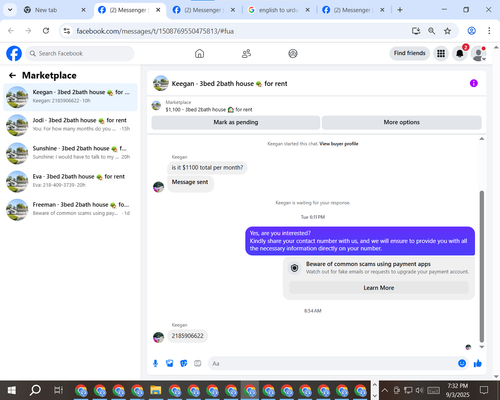
Task: Switch to the second Messenger tab
Action: tap(204, 10)
